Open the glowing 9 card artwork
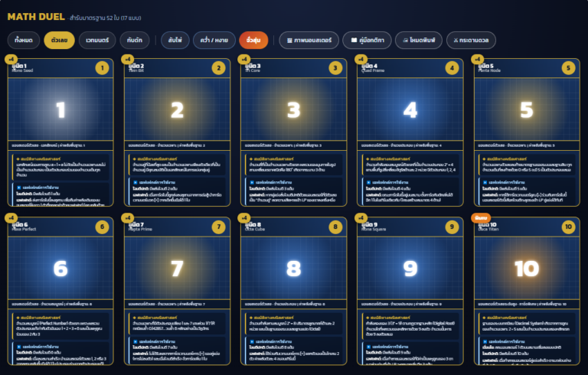Screen dimensions: 588x375 [410, 268]
